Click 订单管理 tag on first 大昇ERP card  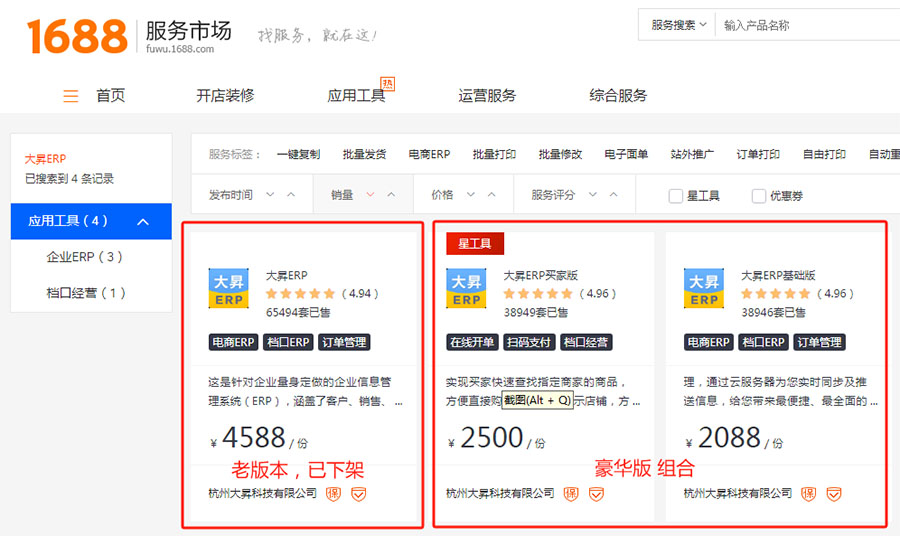344,343
